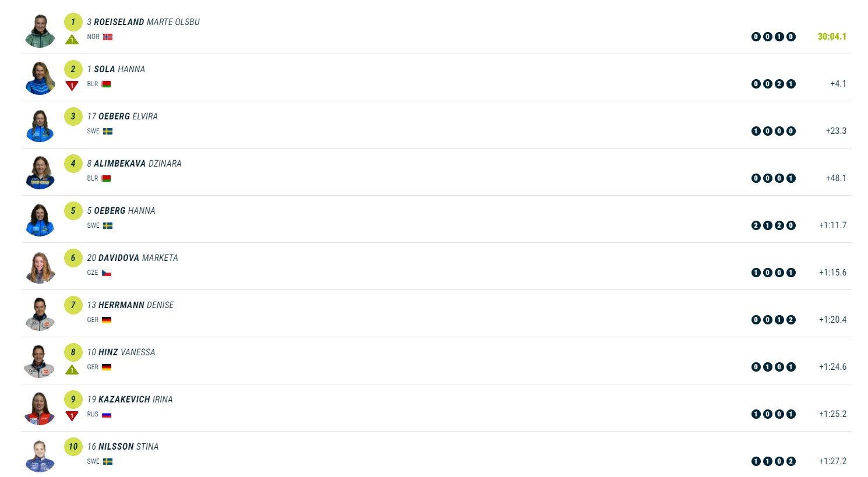Click the Swedish flag under Nilsson Stina

pos(108,461)
